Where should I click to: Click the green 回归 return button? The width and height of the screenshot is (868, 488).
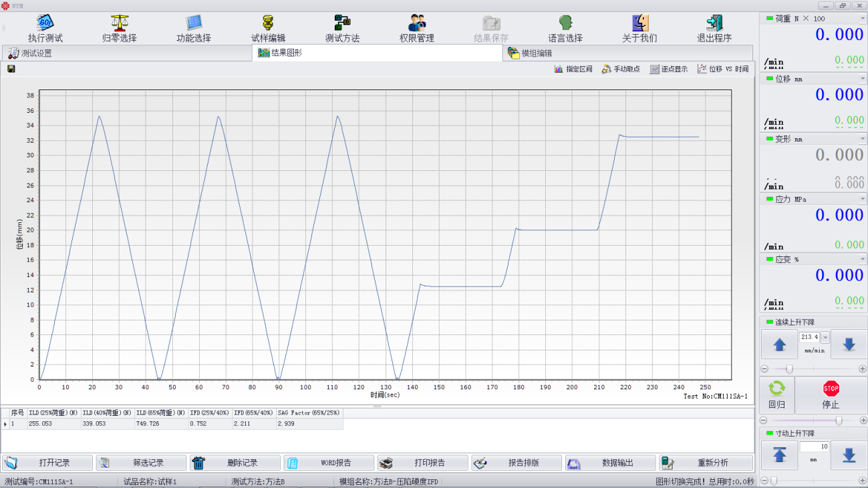[776, 394]
